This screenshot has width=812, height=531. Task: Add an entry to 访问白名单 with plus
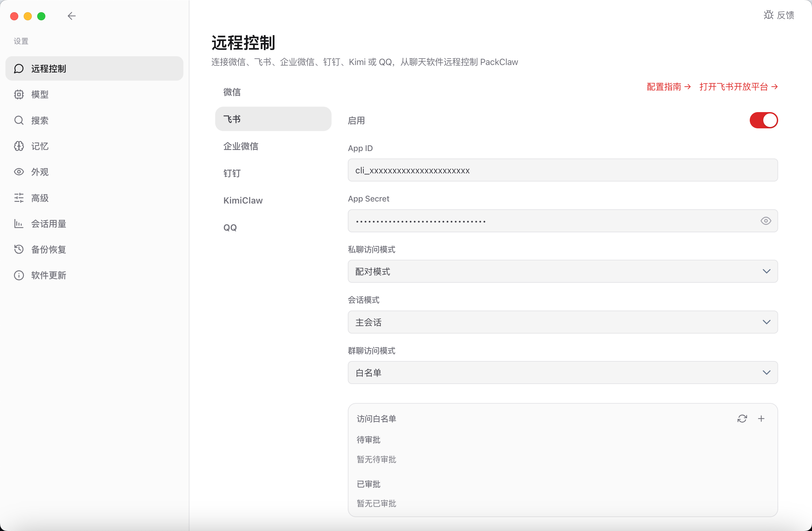pos(761,419)
